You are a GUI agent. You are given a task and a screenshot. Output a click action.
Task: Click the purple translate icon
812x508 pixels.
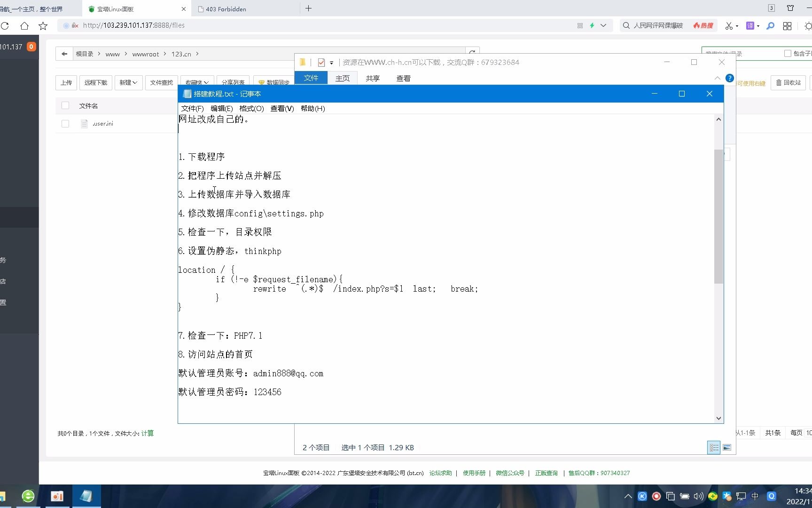(750, 26)
